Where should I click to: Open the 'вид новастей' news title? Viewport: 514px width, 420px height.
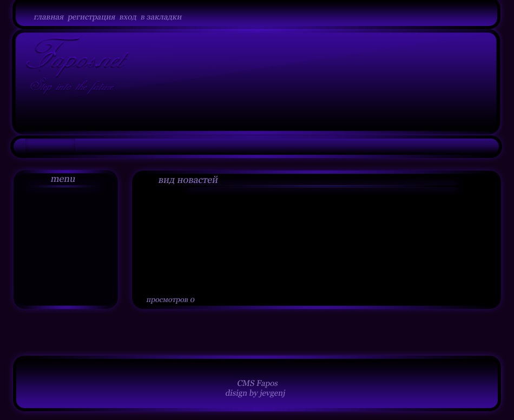(x=188, y=180)
